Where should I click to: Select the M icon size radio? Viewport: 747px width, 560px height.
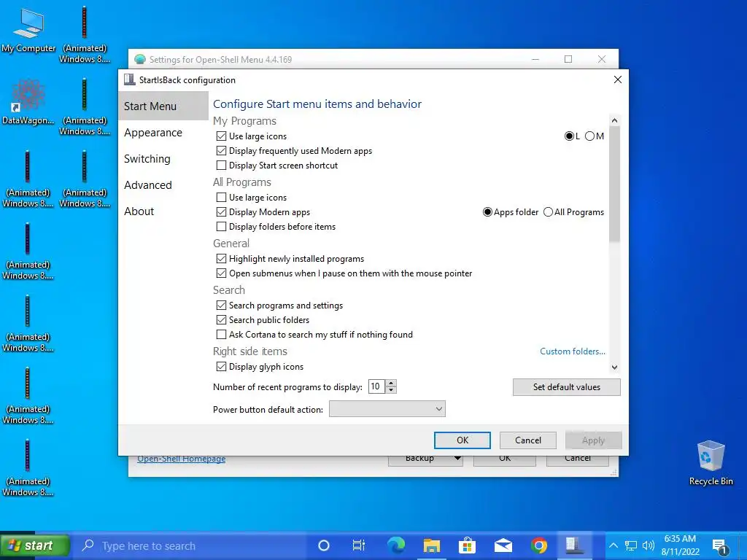pyautogui.click(x=589, y=136)
